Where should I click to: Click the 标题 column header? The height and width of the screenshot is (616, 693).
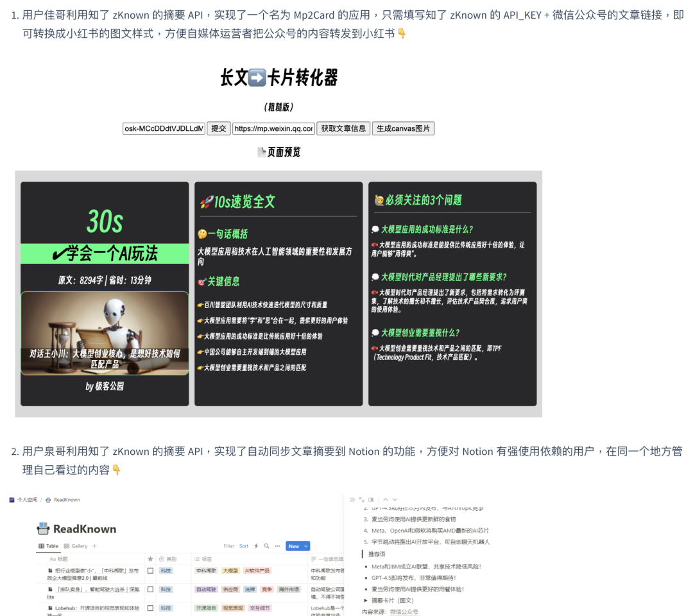point(59,559)
